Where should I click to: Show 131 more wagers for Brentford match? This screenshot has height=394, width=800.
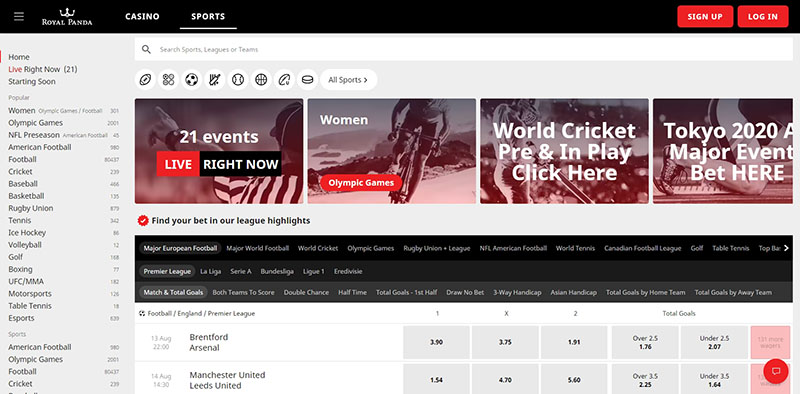pyautogui.click(x=770, y=342)
